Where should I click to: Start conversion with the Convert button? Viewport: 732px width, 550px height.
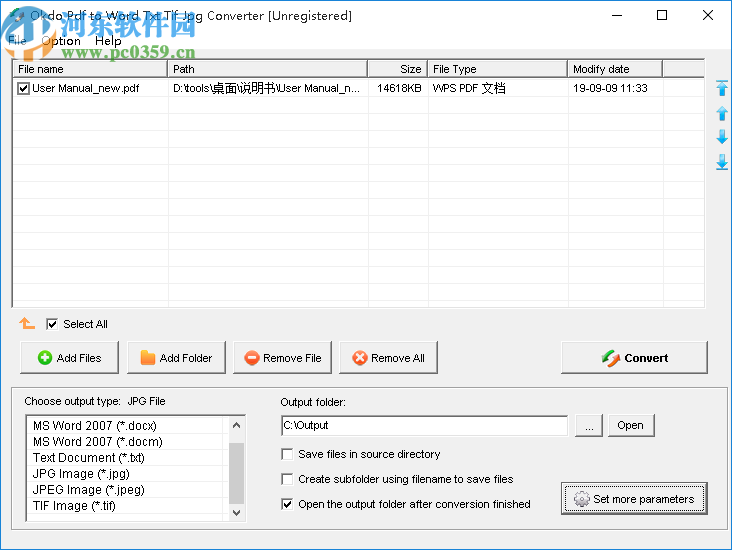click(634, 358)
